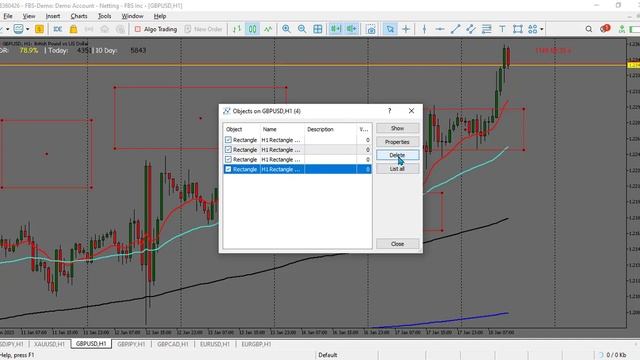Switch to candlestick chart type icon
Viewport: 640px width, 360px height.
(x=253, y=29)
